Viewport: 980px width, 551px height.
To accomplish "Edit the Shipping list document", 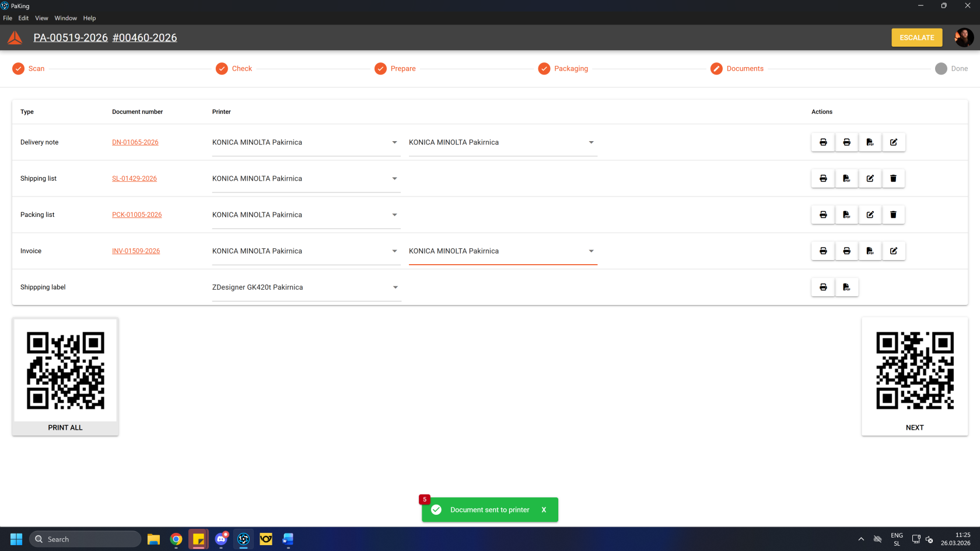I will coord(870,178).
